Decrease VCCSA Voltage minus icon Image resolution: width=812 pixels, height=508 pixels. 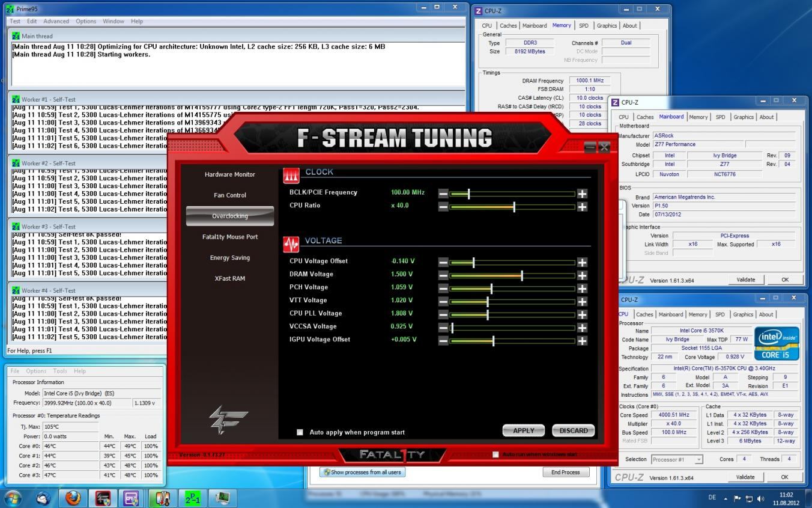(443, 328)
